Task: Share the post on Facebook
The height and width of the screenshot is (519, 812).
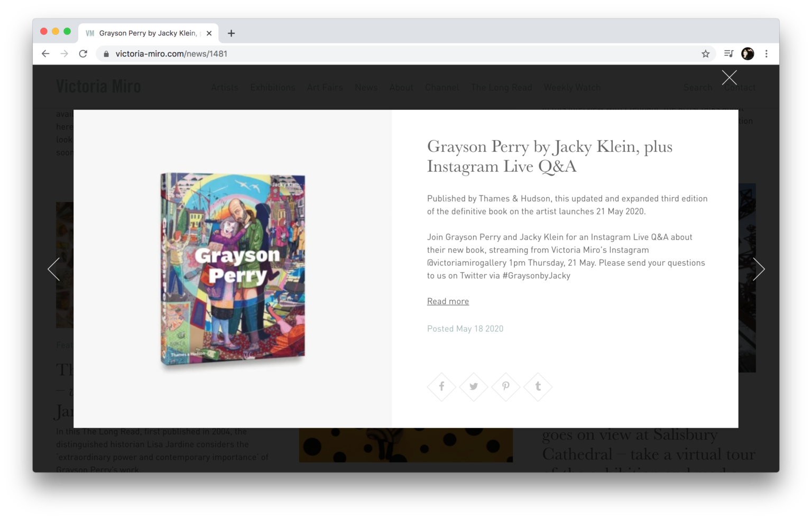Action: [x=441, y=386]
